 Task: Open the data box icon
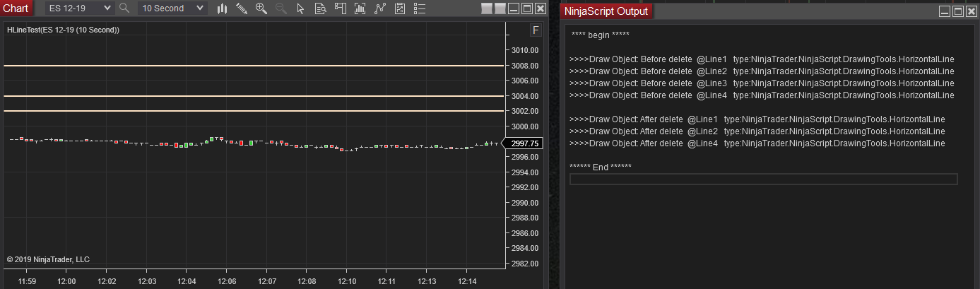pos(321,8)
